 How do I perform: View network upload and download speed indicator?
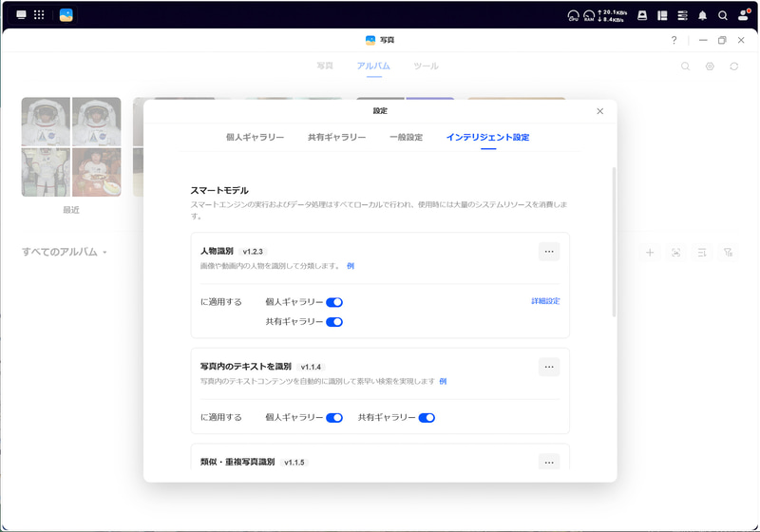point(612,16)
